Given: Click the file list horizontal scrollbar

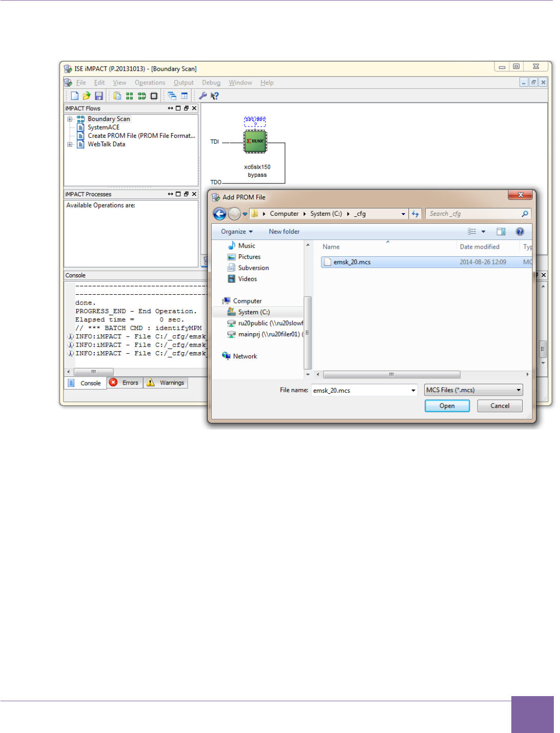Looking at the screenshot, I should [x=391, y=375].
